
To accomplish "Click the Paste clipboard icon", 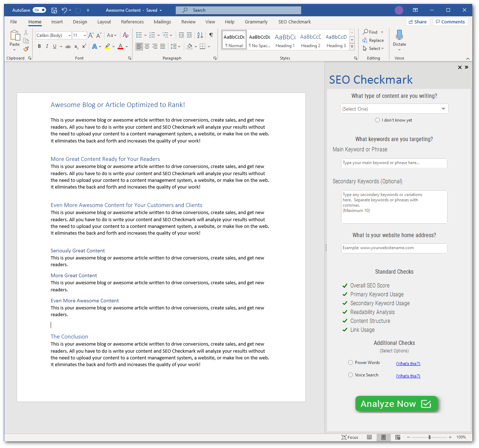I will (15, 35).
